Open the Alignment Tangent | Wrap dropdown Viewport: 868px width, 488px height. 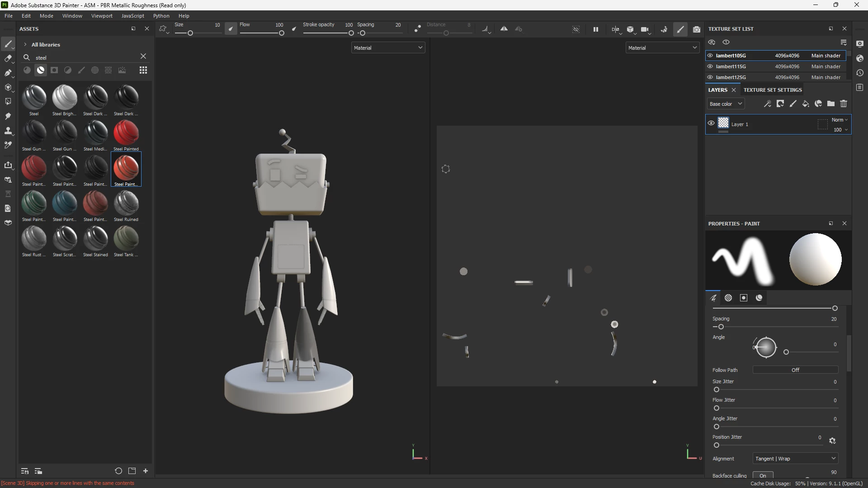(x=795, y=459)
